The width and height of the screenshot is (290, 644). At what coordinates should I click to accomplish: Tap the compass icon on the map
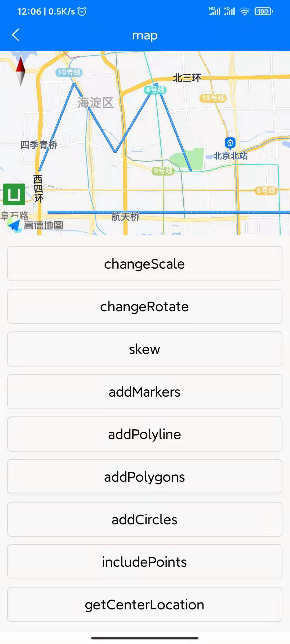tap(20, 71)
